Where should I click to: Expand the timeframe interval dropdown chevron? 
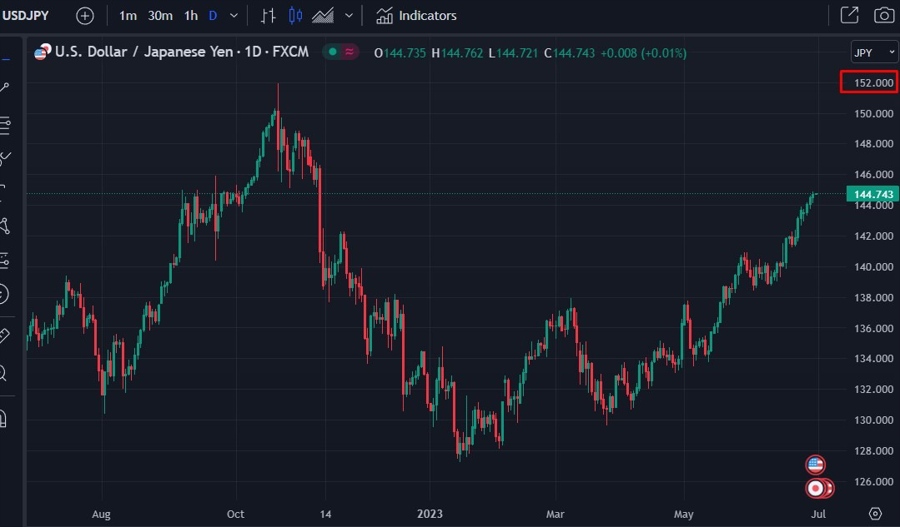[234, 16]
